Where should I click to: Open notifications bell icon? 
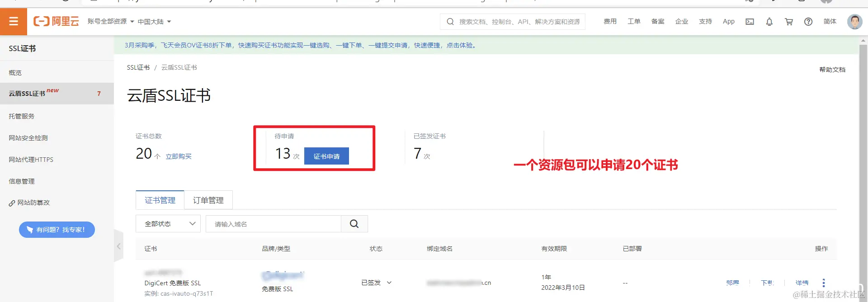click(x=769, y=22)
